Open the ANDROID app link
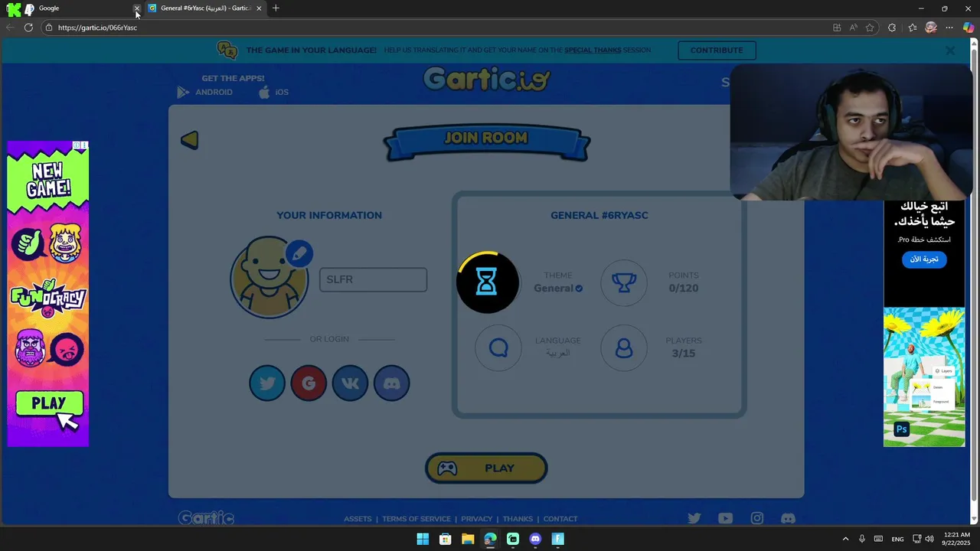This screenshot has height=551, width=980. [x=205, y=92]
